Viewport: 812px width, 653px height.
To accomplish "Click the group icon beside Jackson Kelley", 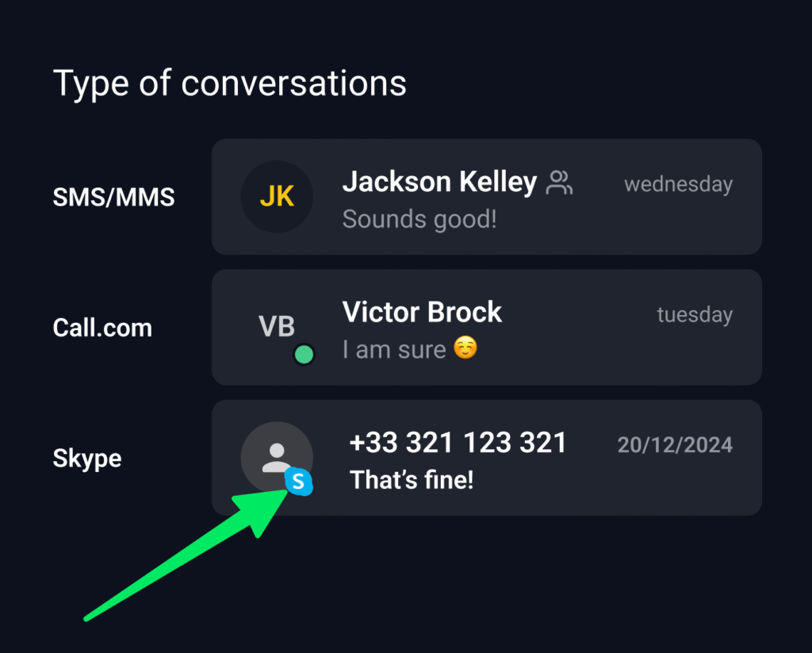I will click(x=560, y=183).
